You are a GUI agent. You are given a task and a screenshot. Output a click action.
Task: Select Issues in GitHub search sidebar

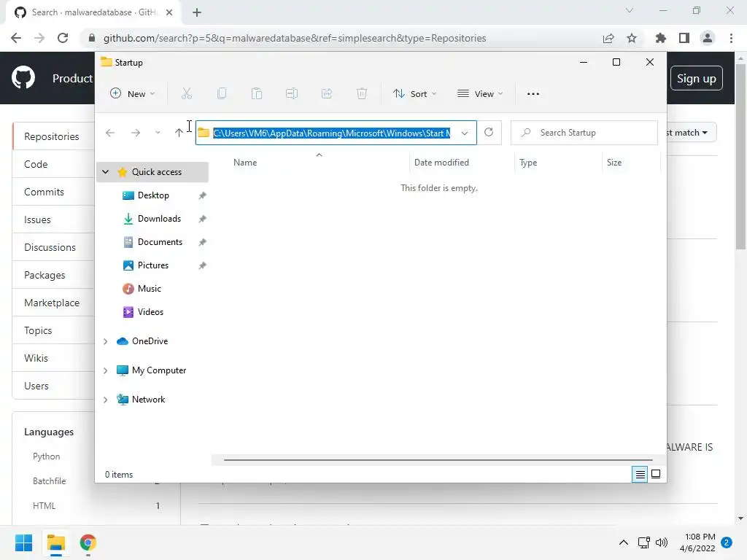point(37,219)
